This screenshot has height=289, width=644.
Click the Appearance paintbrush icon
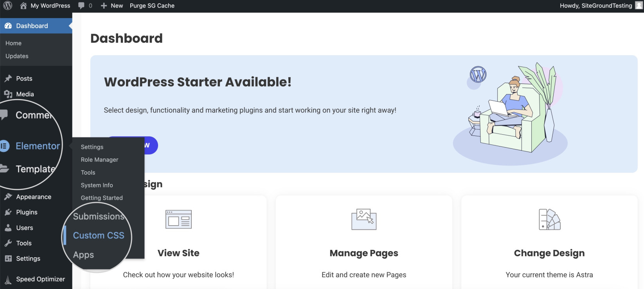[x=8, y=197]
